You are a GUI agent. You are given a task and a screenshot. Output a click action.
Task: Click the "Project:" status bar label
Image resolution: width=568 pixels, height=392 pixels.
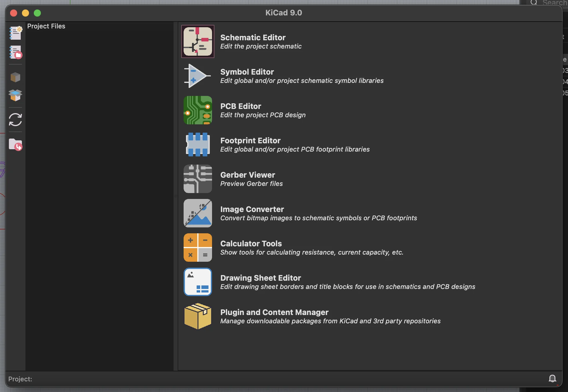coord(20,379)
